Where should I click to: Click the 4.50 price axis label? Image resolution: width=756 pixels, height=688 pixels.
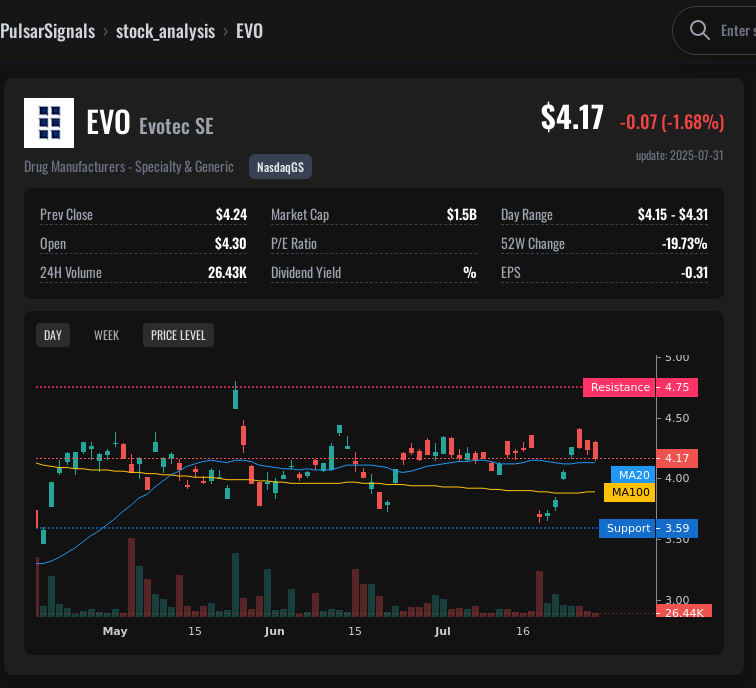pyautogui.click(x=677, y=418)
